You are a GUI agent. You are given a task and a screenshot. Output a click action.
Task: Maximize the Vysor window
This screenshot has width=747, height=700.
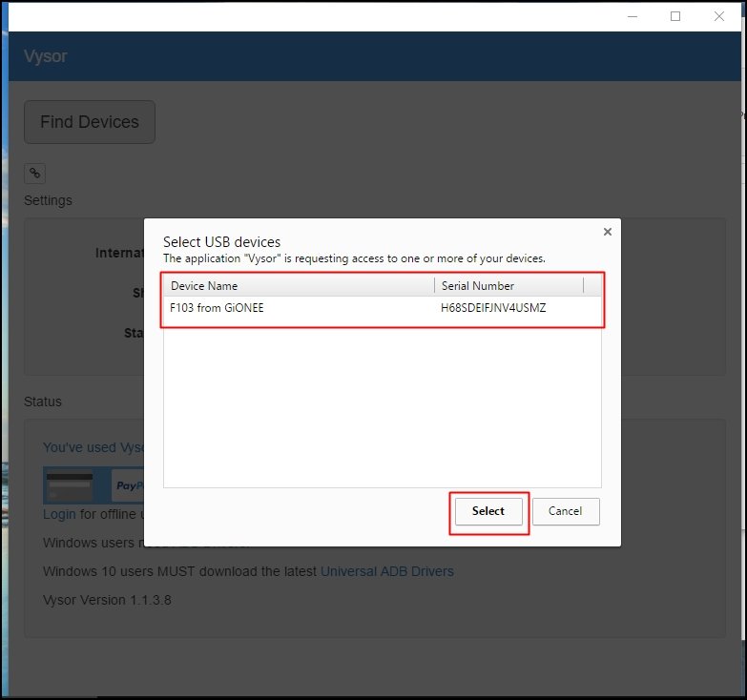(675, 16)
